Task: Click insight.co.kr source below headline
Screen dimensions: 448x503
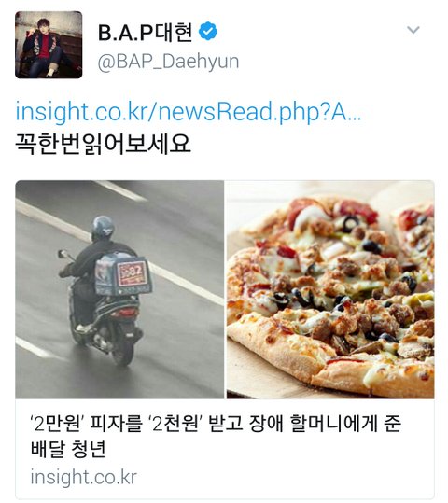Action: click(x=84, y=477)
